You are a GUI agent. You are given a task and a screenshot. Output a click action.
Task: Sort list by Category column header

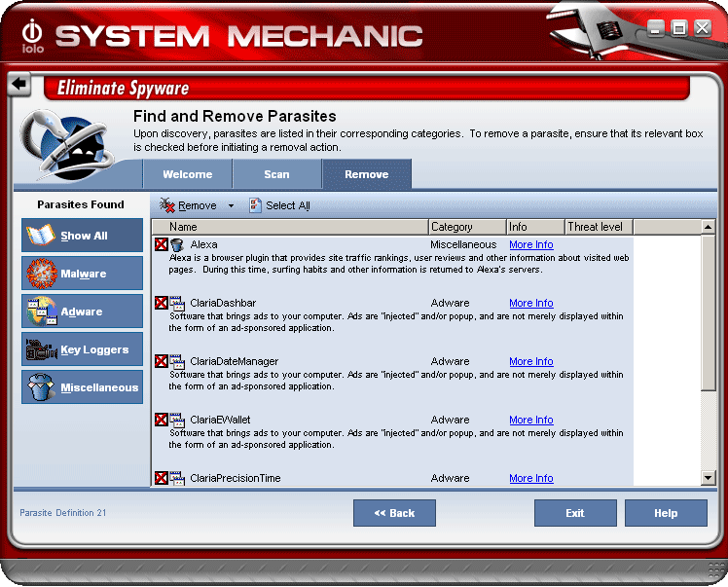click(x=467, y=227)
